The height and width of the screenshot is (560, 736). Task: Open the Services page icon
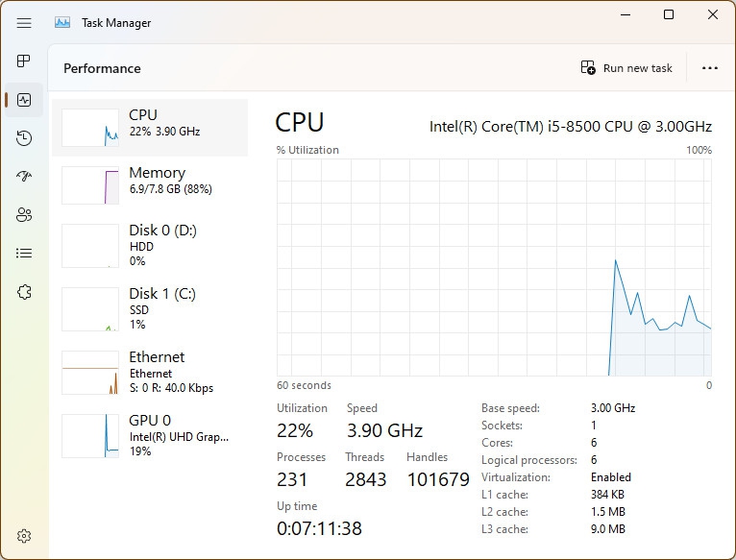click(x=24, y=292)
